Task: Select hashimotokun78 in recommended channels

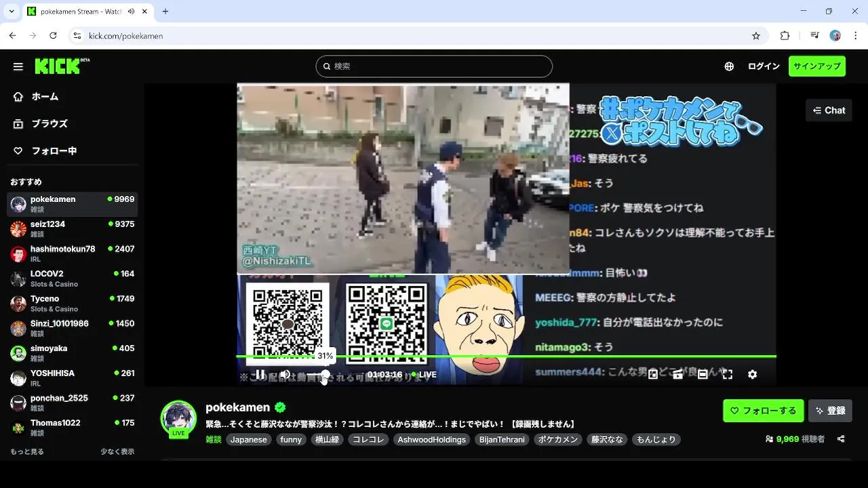Action: [73, 253]
